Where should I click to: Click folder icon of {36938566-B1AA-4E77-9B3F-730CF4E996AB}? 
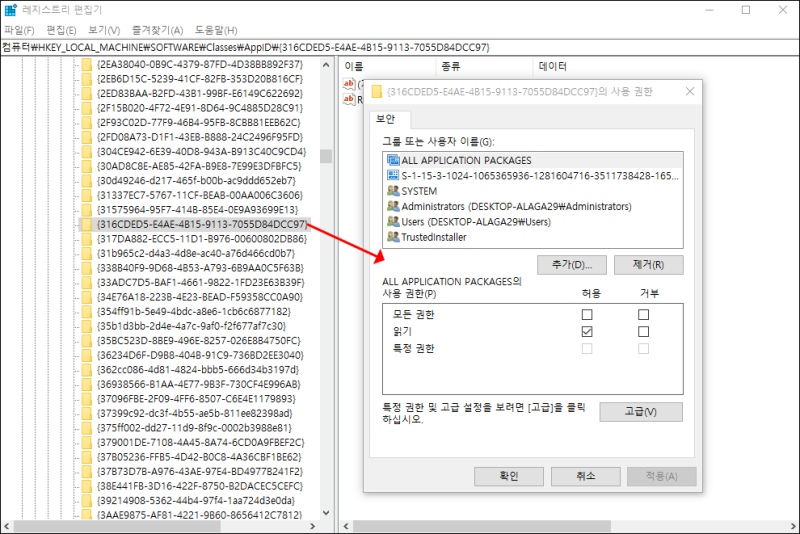(87, 384)
